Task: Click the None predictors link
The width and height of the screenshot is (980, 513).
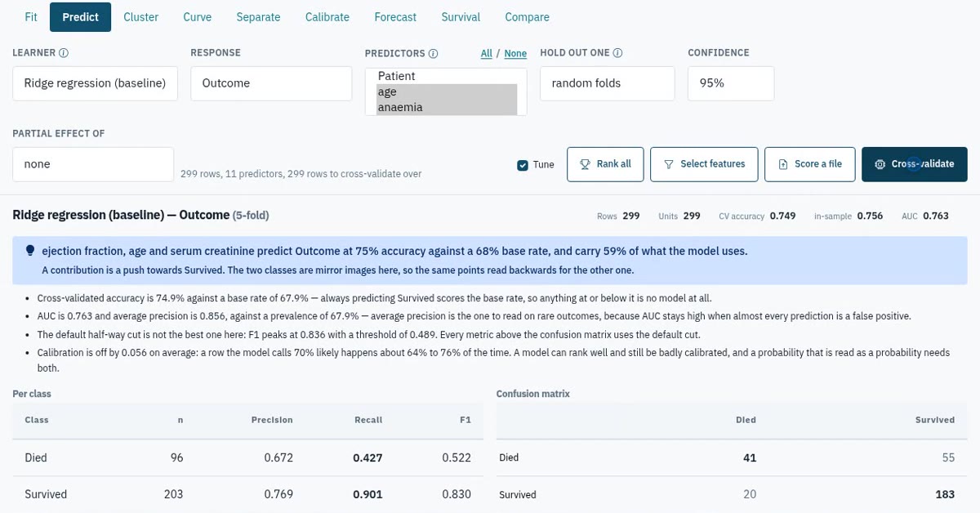Action: coord(515,54)
